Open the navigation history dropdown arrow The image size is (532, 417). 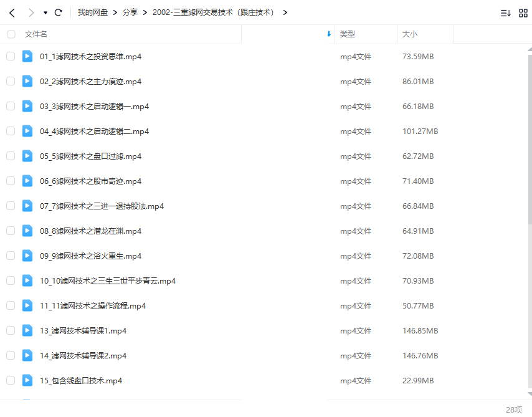[x=45, y=12]
